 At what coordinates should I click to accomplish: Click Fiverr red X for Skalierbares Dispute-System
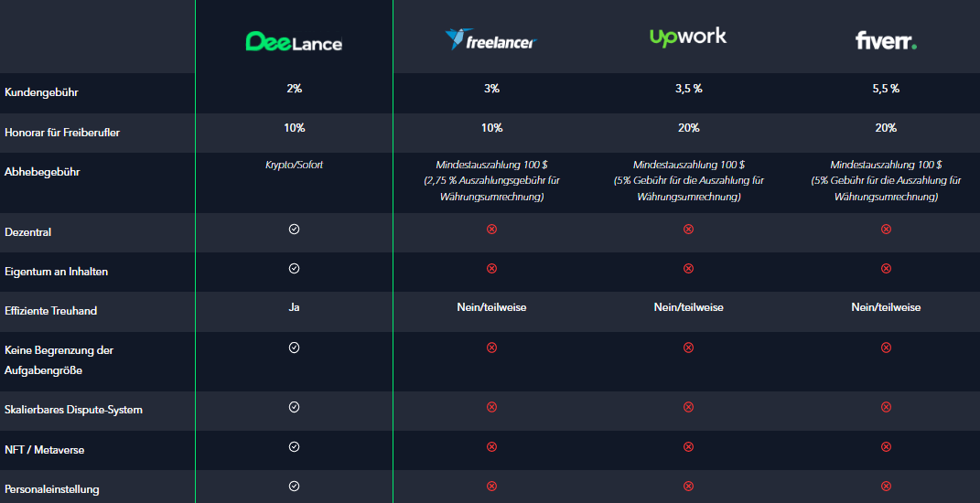pos(886,407)
